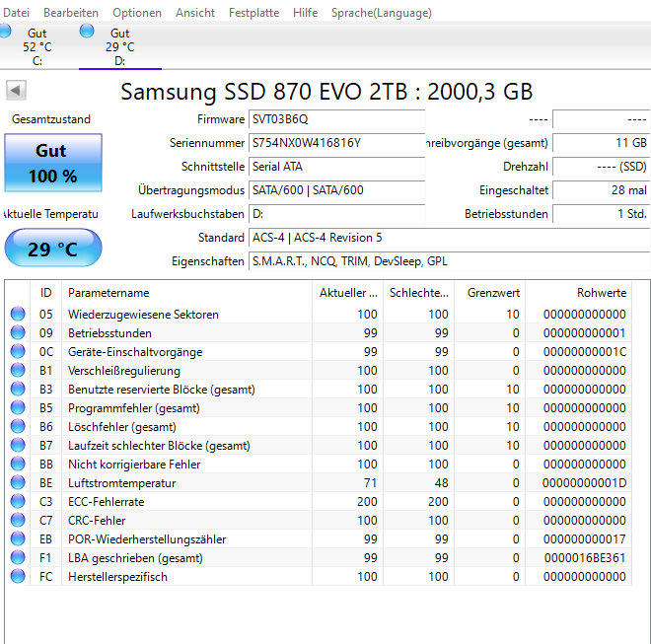Open the Sprache(Language) menu

381,13
